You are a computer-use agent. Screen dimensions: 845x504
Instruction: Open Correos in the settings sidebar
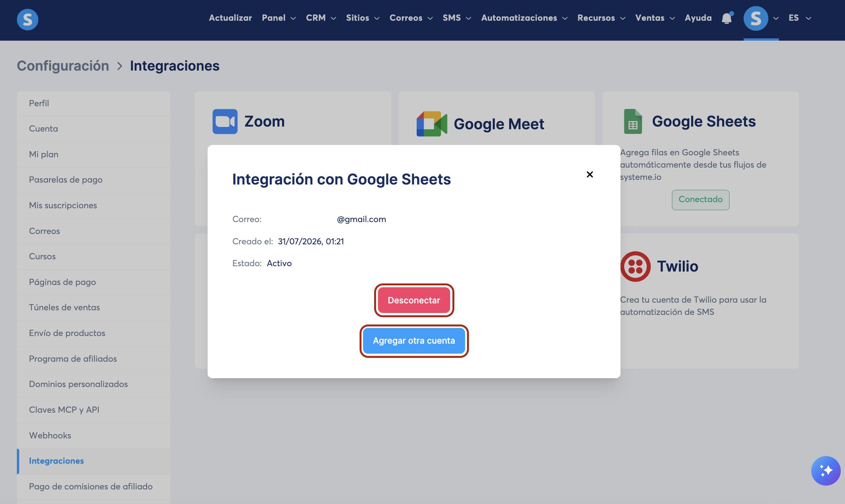point(94,231)
